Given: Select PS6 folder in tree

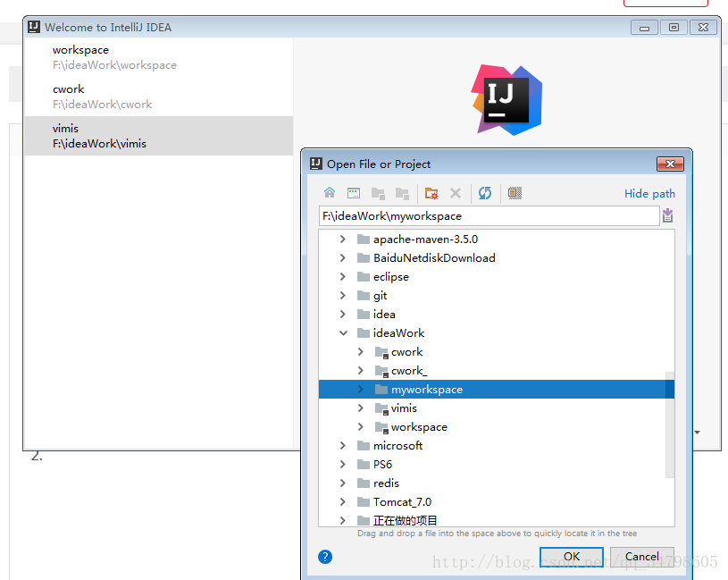Looking at the screenshot, I should [382, 465].
